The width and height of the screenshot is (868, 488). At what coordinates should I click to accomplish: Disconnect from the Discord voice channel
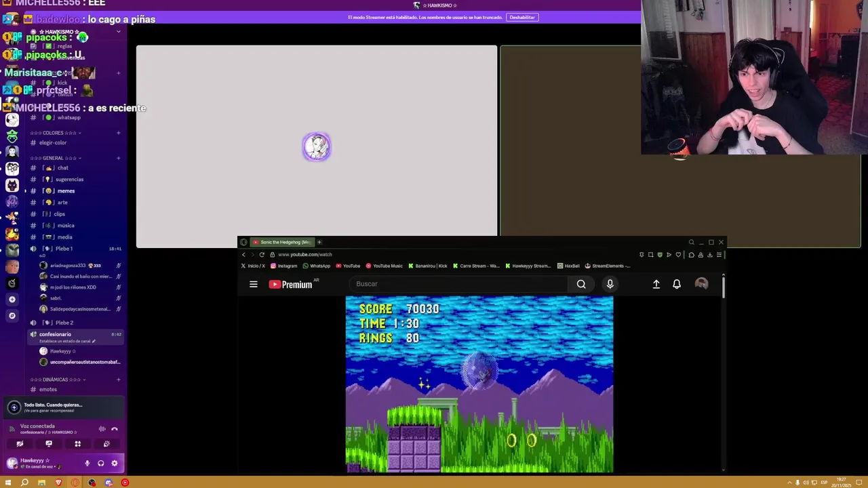click(x=115, y=428)
